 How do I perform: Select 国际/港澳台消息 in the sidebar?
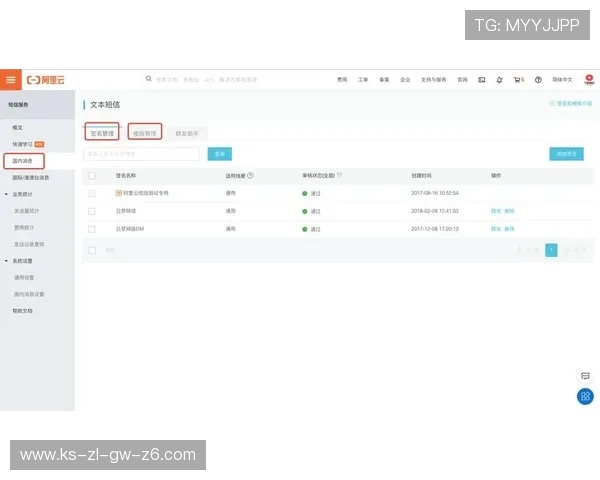tap(30, 178)
